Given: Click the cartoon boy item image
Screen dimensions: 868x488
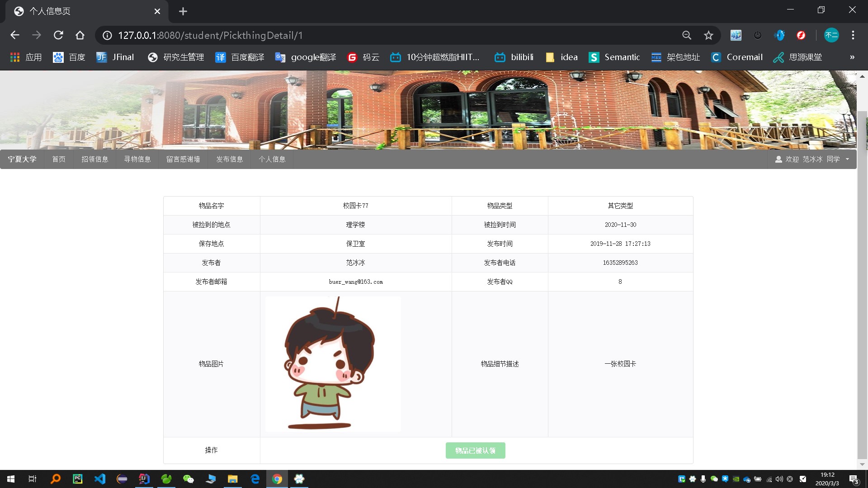Looking at the screenshot, I should tap(333, 364).
